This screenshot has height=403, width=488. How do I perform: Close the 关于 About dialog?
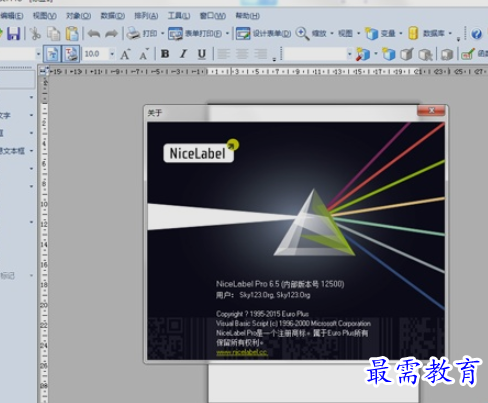tap(431, 110)
